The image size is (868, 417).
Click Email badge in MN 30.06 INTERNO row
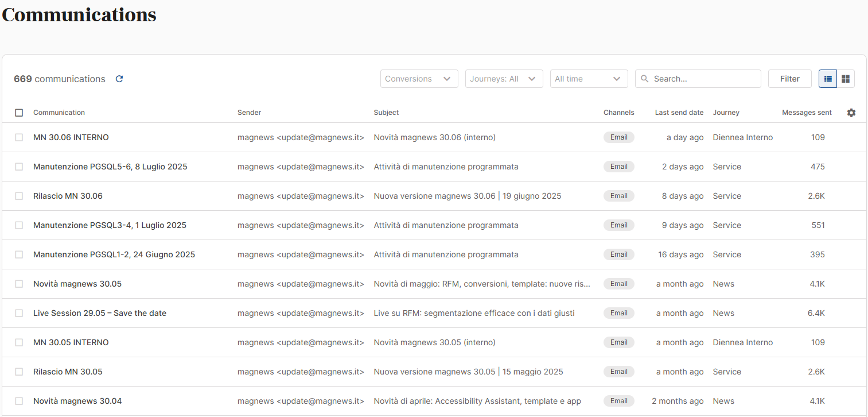click(x=619, y=137)
